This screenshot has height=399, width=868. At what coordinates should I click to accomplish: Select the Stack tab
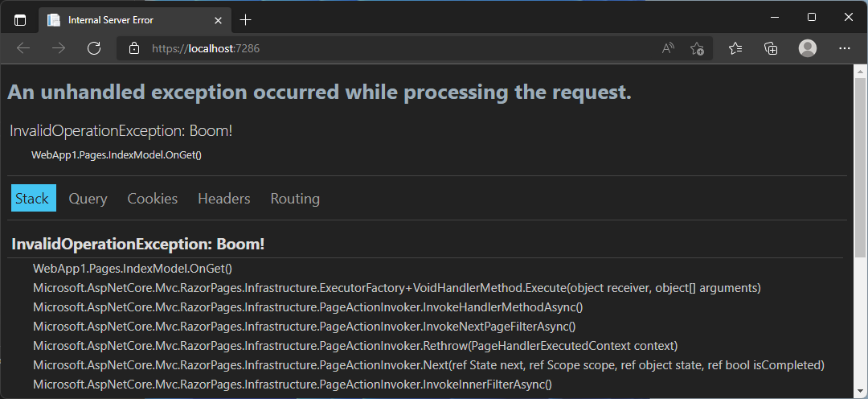(x=34, y=198)
